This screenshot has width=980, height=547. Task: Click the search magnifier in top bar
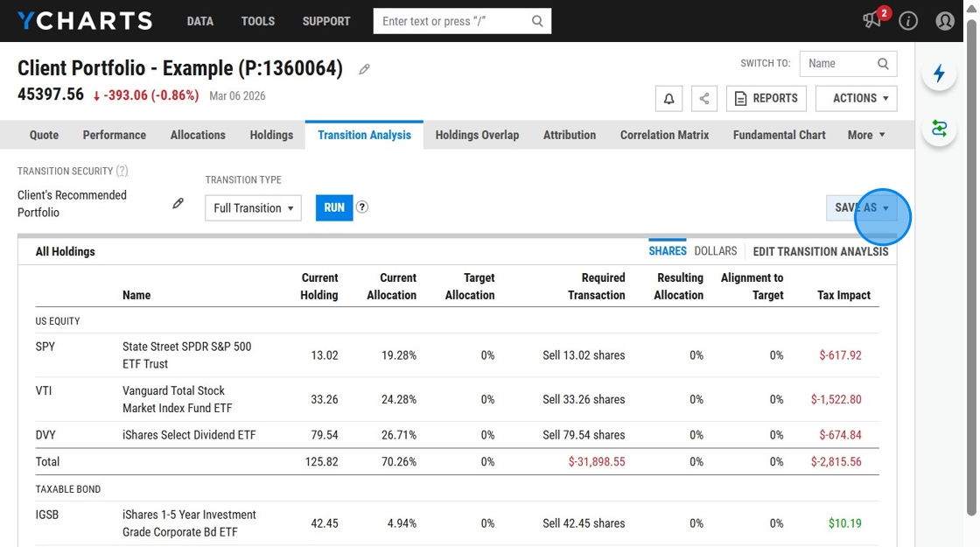537,21
